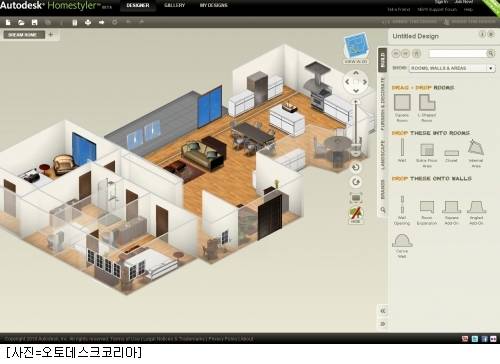Open the Flickr icon in footer
Image resolution: width=500 pixels, height=364 pixels.
tap(493, 339)
